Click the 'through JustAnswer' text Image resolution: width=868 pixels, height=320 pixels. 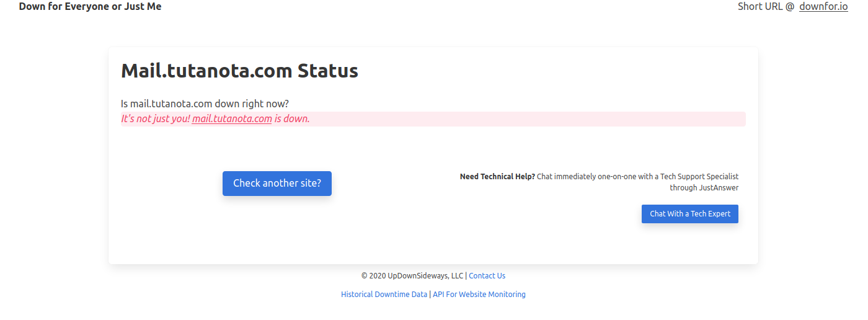pyautogui.click(x=704, y=188)
